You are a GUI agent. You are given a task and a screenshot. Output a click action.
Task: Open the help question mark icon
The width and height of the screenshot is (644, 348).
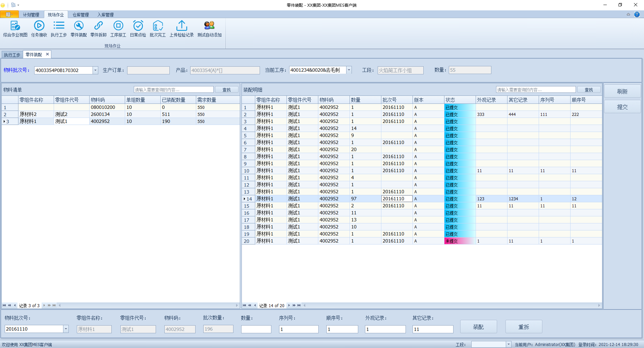pos(637,14)
